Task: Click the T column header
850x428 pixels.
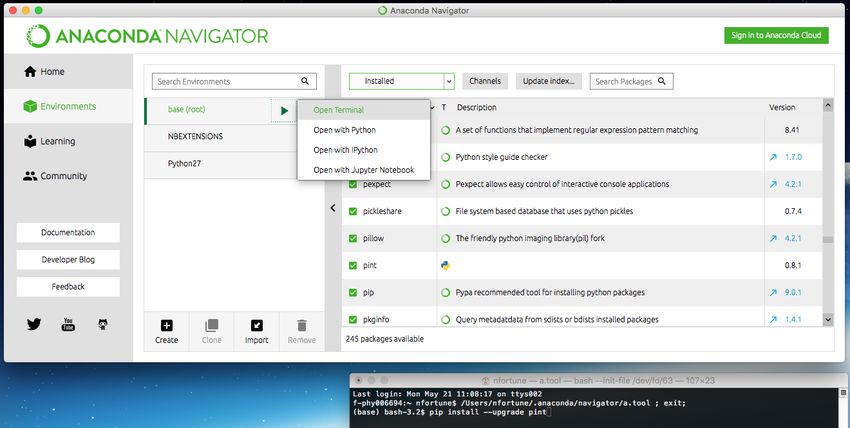Action: [444, 107]
